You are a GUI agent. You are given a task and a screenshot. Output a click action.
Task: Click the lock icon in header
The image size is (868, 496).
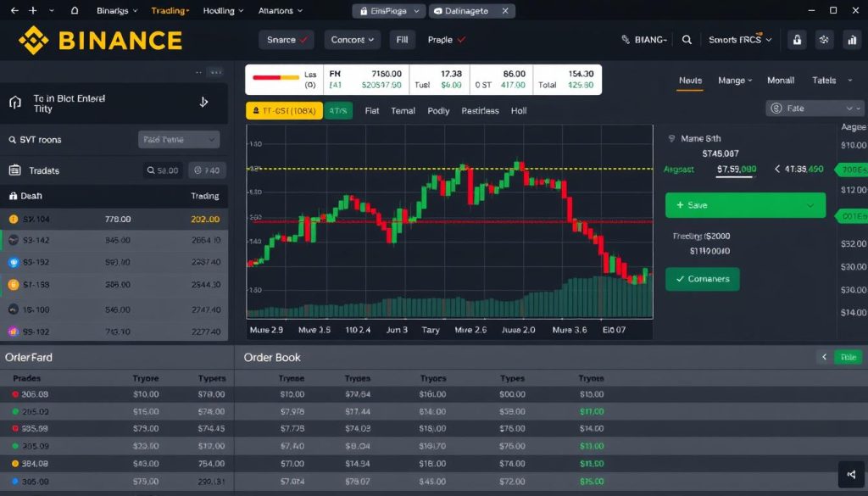click(797, 40)
